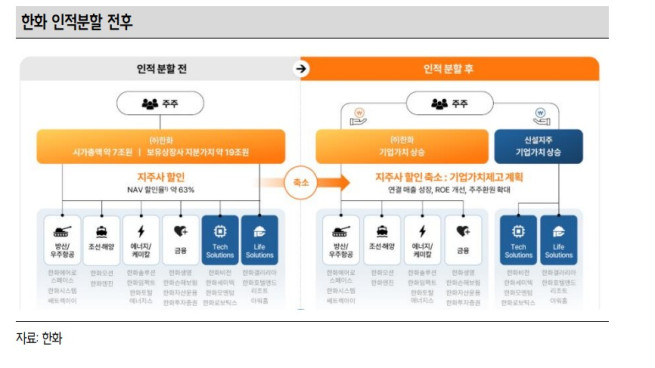The image size is (655, 368).
Task: Click the ship icon in the 인적 분할 후 panel
Action: (x=382, y=231)
